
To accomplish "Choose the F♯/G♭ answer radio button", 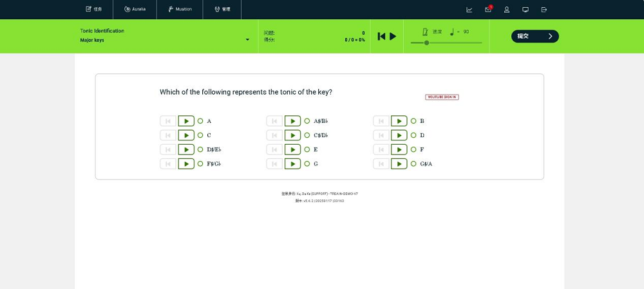I will (200, 163).
